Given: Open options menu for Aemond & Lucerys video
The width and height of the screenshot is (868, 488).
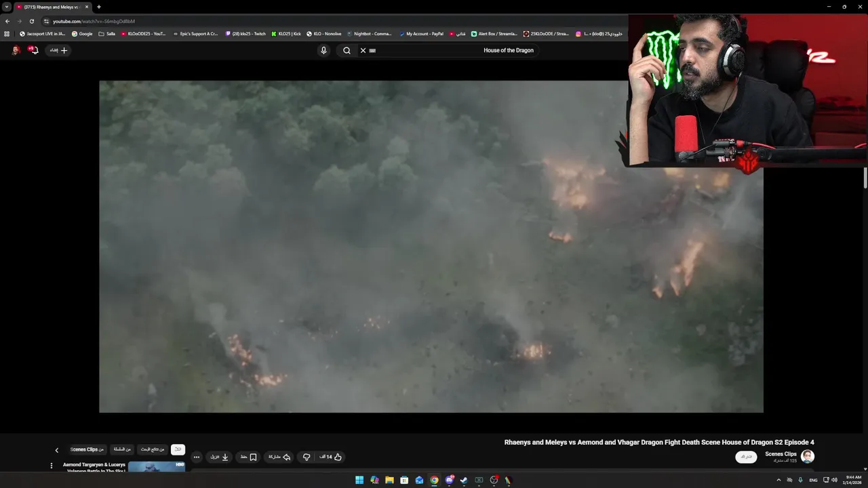Looking at the screenshot, I should pyautogui.click(x=51, y=466).
